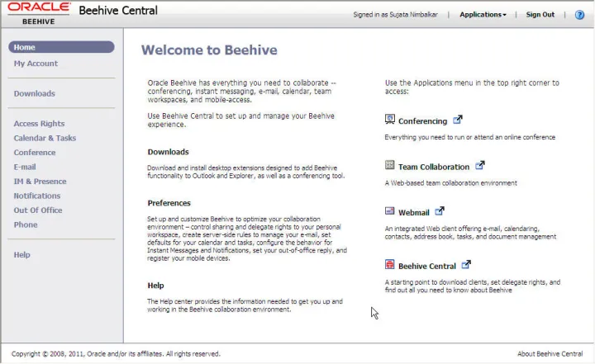
Task: Click the Sign Out link
Action: point(540,15)
